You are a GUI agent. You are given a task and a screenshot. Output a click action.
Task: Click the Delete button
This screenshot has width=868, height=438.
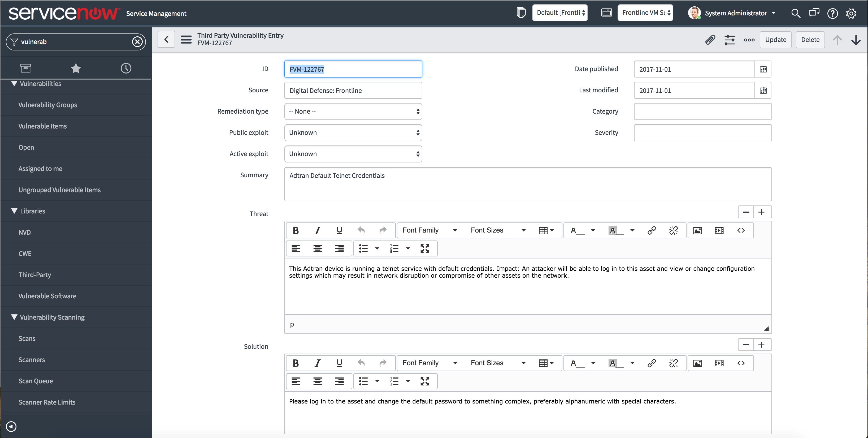tap(810, 40)
